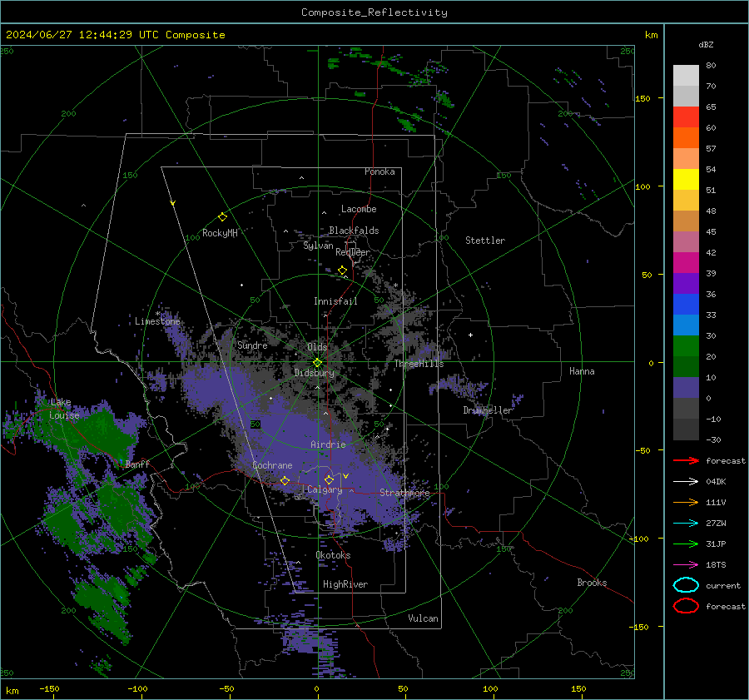Image resolution: width=749 pixels, height=700 pixels.
Task: Select the magenta legend color swatch
Action: 686,263
